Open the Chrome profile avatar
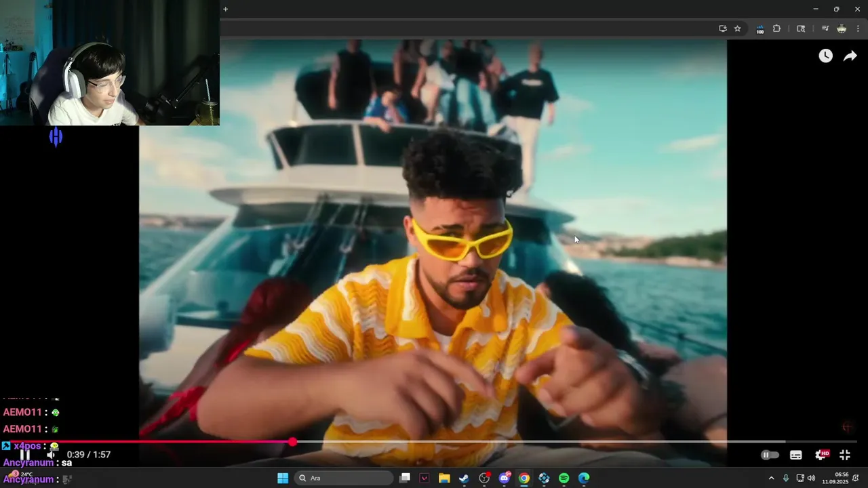The height and width of the screenshot is (488, 868). point(842,28)
